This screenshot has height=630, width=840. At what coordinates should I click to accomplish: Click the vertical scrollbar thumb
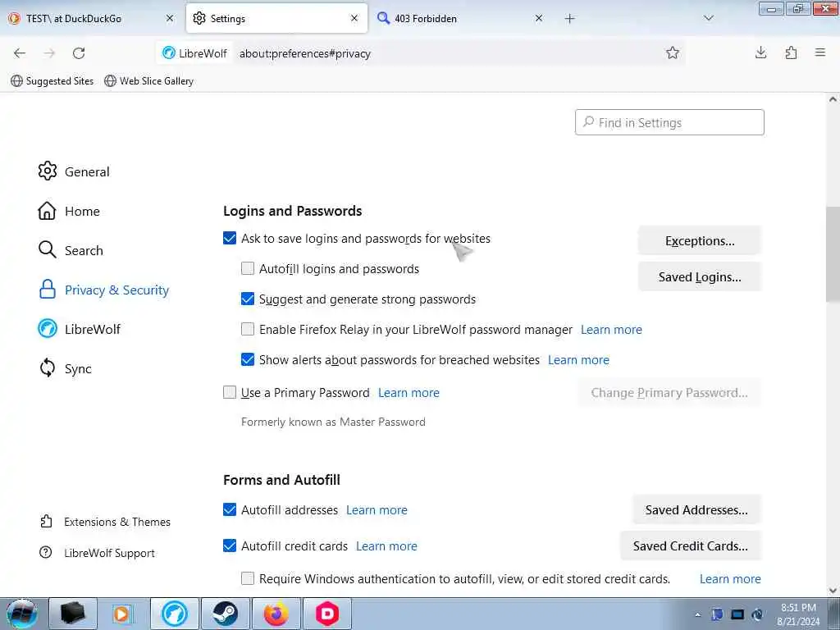833,254
